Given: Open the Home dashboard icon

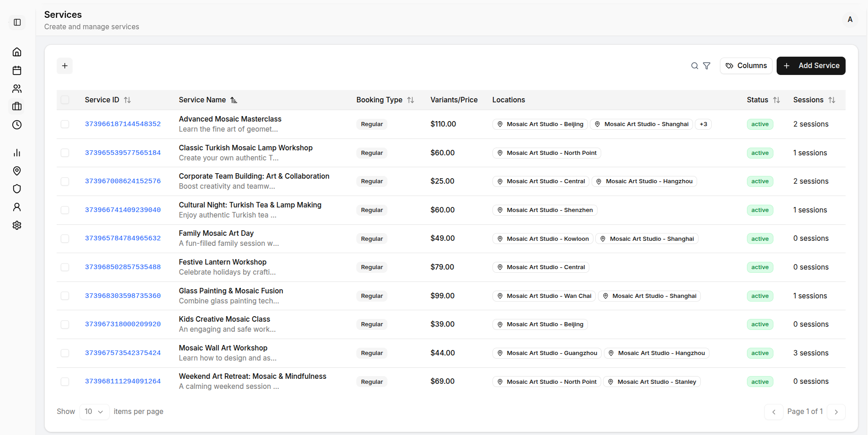Looking at the screenshot, I should pyautogui.click(x=17, y=52).
